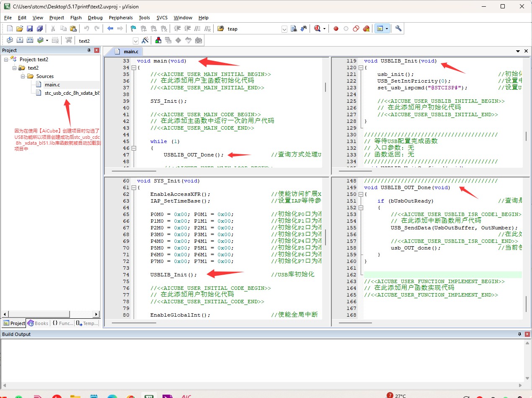
Task: Collapse the Project: text2 tree node
Action: tap(6, 60)
